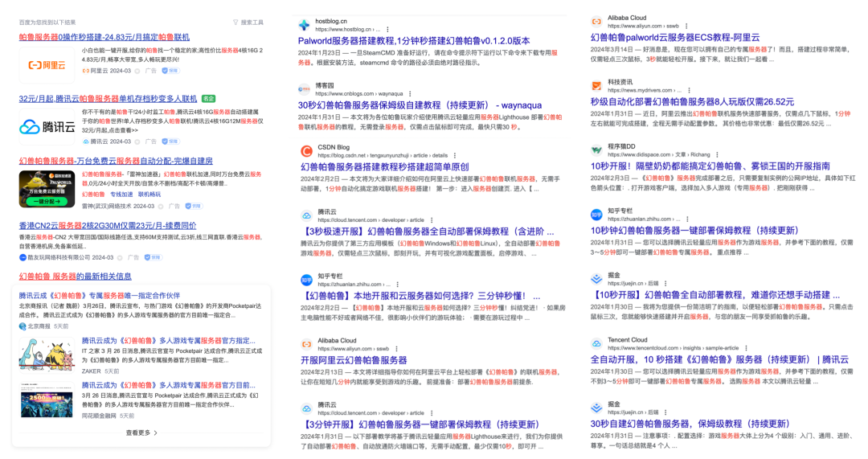Screen dimensions: 868x459
Task: Click the 科技资讯 mydrivers favicon
Action: tap(596, 86)
